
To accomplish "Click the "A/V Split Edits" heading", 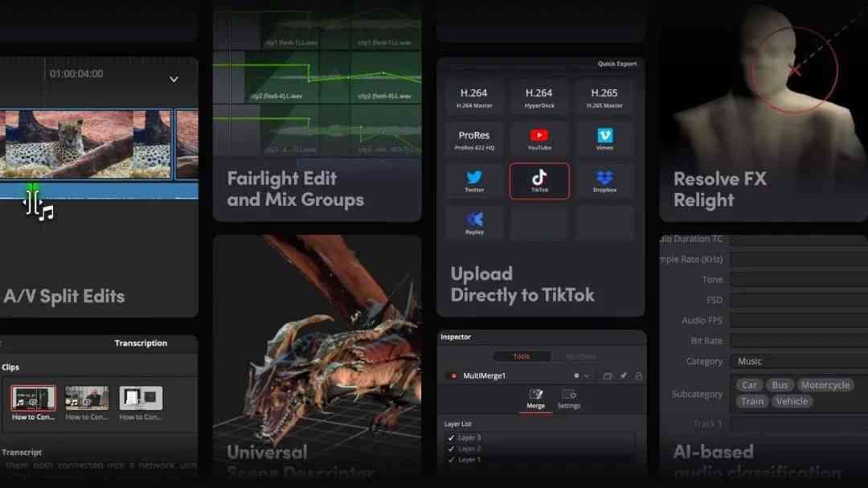I will point(64,297).
